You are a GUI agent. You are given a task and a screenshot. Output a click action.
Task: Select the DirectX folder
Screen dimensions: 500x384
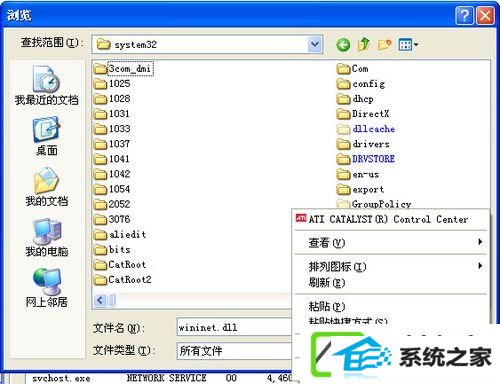pyautogui.click(x=363, y=114)
